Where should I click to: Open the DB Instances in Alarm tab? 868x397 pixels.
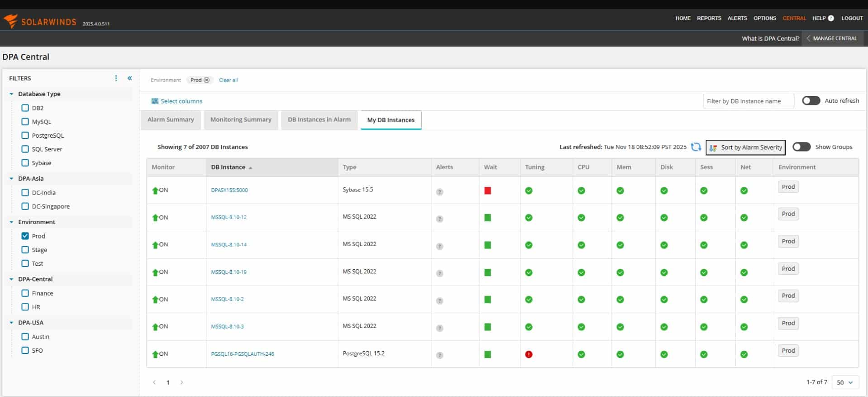coord(319,120)
